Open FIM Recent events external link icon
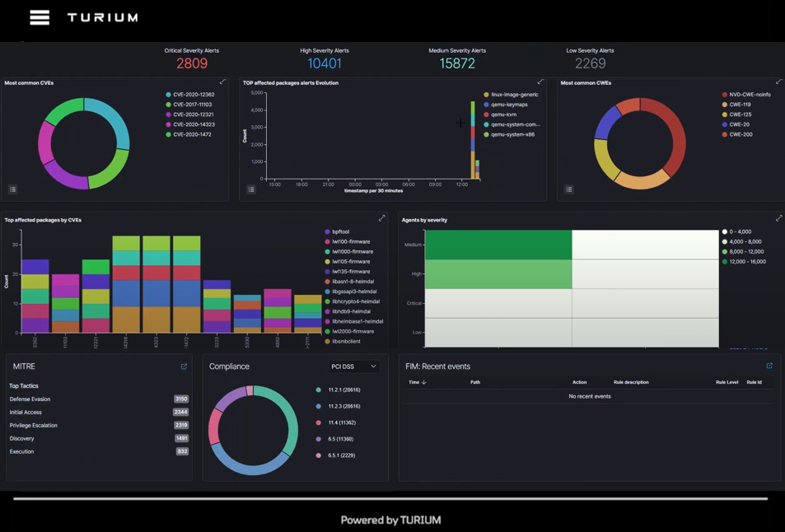The width and height of the screenshot is (785, 532). pyautogui.click(x=769, y=366)
